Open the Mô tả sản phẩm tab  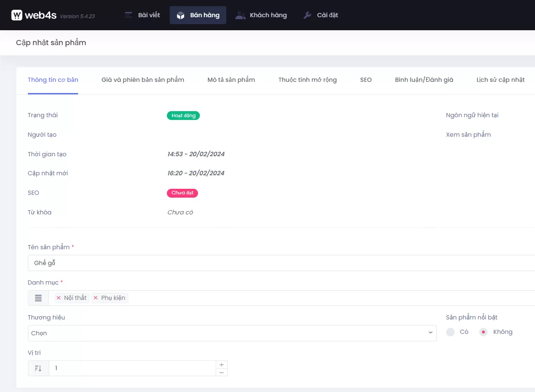click(x=231, y=80)
